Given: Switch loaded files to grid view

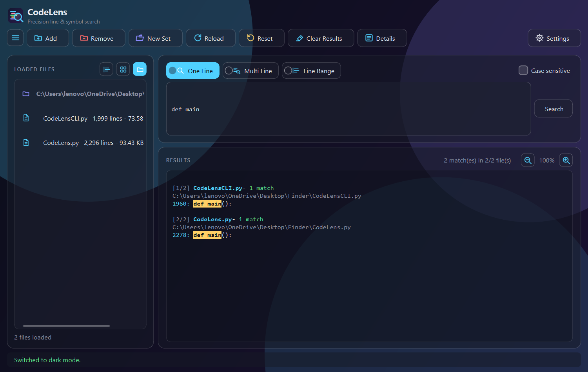Looking at the screenshot, I should (x=123, y=69).
